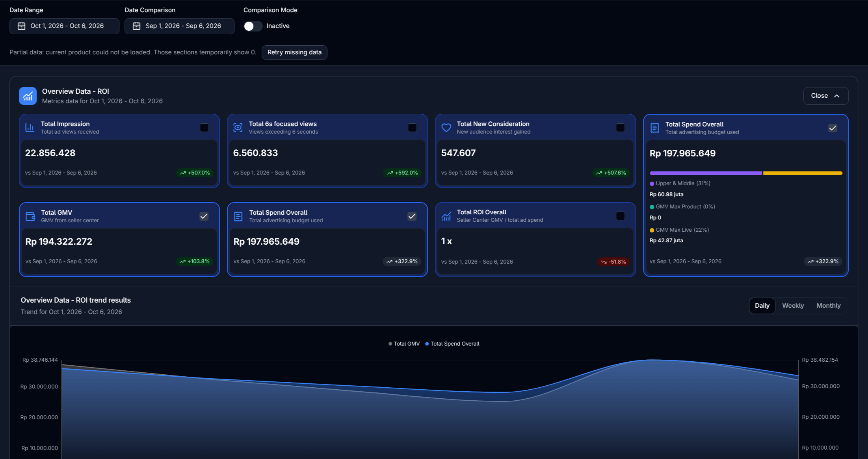The width and height of the screenshot is (868, 459).
Task: Click the Overview Data ROI chart icon
Action: coord(28,96)
